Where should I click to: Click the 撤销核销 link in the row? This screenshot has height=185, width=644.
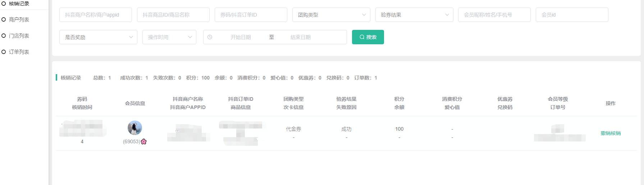pyautogui.click(x=610, y=133)
